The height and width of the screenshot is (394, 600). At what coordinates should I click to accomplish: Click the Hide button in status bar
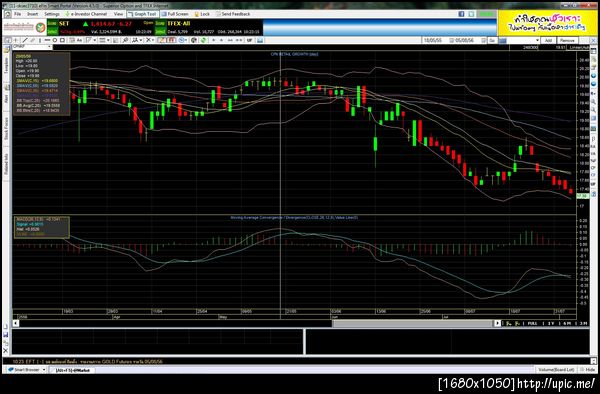588,370
